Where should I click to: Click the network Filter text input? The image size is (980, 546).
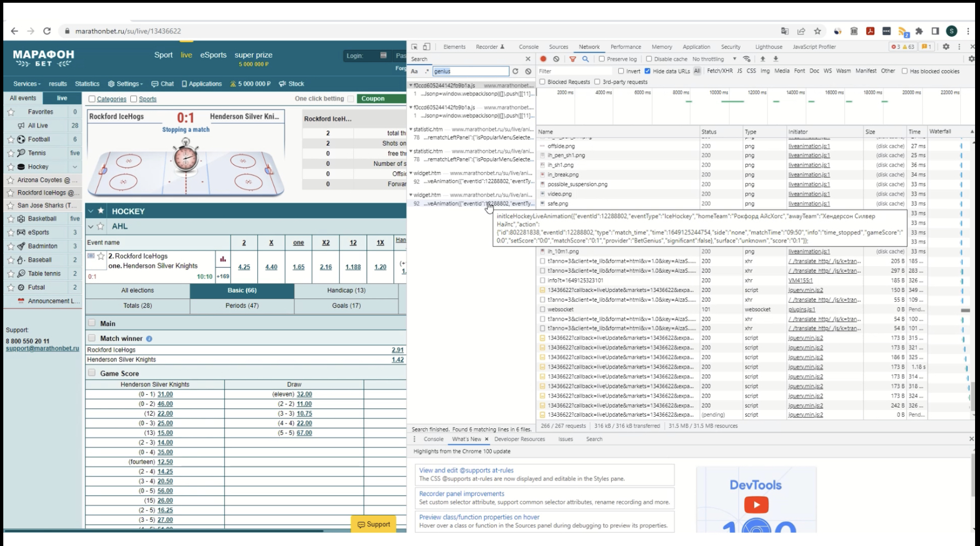coord(576,71)
